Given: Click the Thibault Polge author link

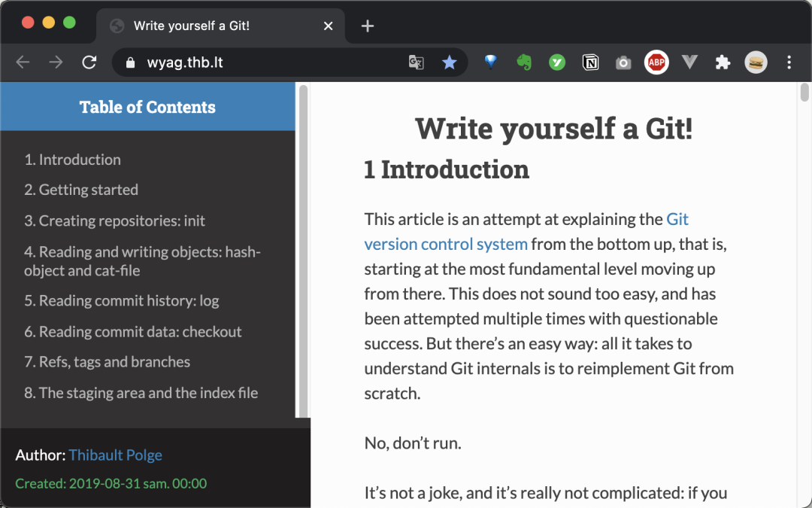Looking at the screenshot, I should coord(115,455).
